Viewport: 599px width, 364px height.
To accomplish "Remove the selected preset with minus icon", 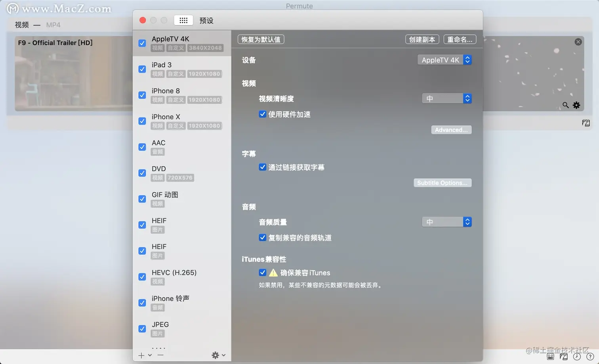I will tap(160, 355).
